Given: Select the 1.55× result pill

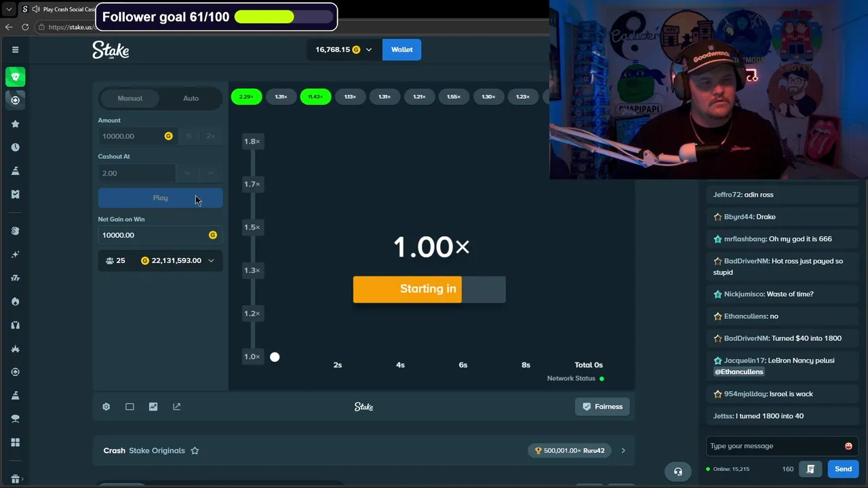Looking at the screenshot, I should pyautogui.click(x=454, y=97).
